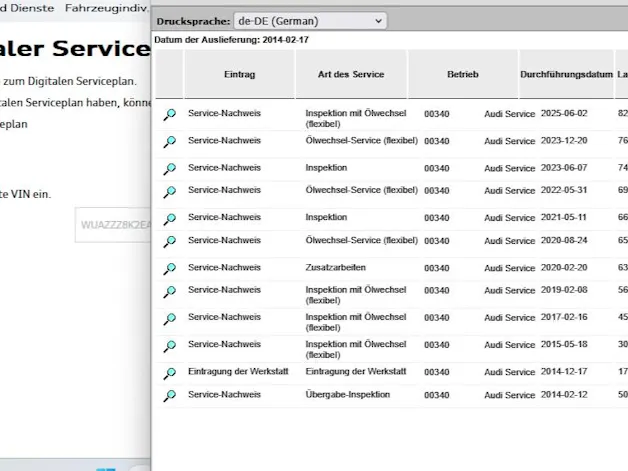The image size is (628, 471).
Task: Click Audi Service in the Zusatzarbeiten row
Action: (509, 268)
